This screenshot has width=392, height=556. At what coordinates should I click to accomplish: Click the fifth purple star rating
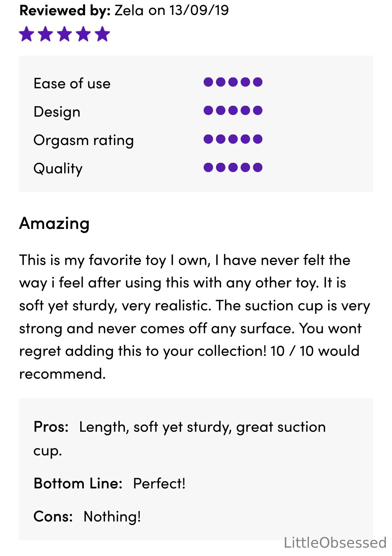coord(102,34)
